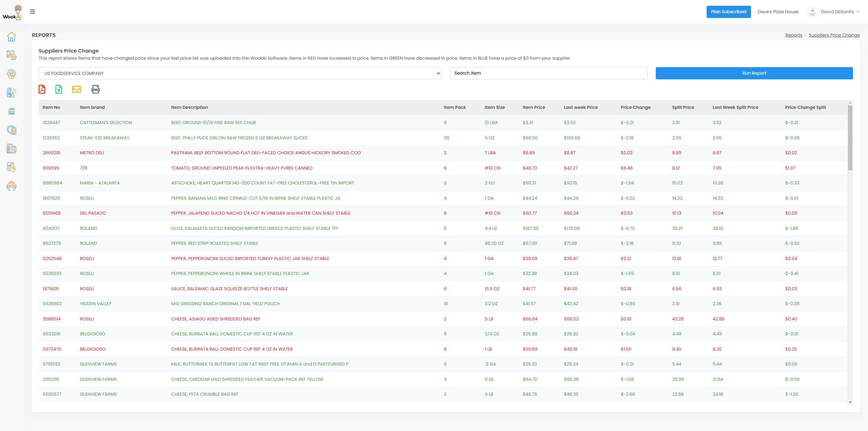
Task: Click the table's vertical scrollbar thumb
Action: pyautogui.click(x=850, y=137)
